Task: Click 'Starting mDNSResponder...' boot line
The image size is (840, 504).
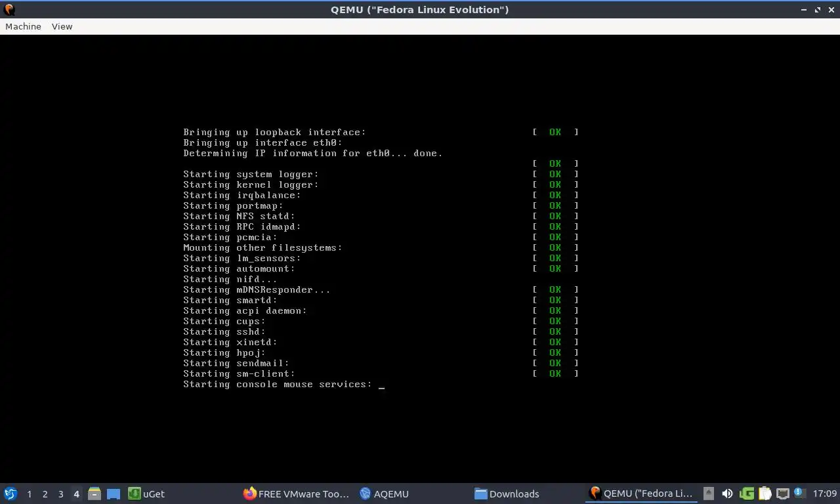Action: click(257, 289)
